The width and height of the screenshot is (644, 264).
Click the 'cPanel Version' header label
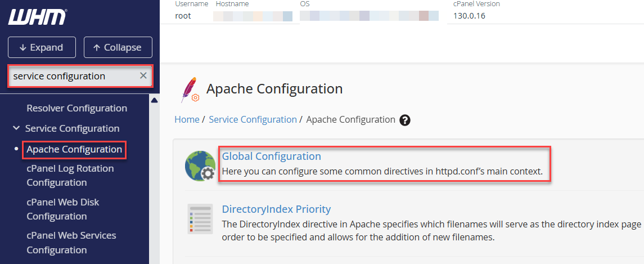click(476, 4)
